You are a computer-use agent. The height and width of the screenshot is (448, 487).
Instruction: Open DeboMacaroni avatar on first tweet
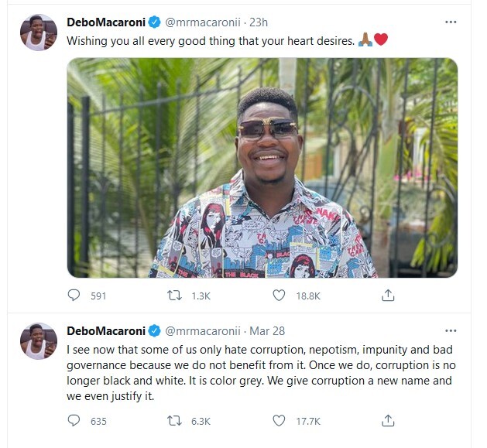click(38, 32)
